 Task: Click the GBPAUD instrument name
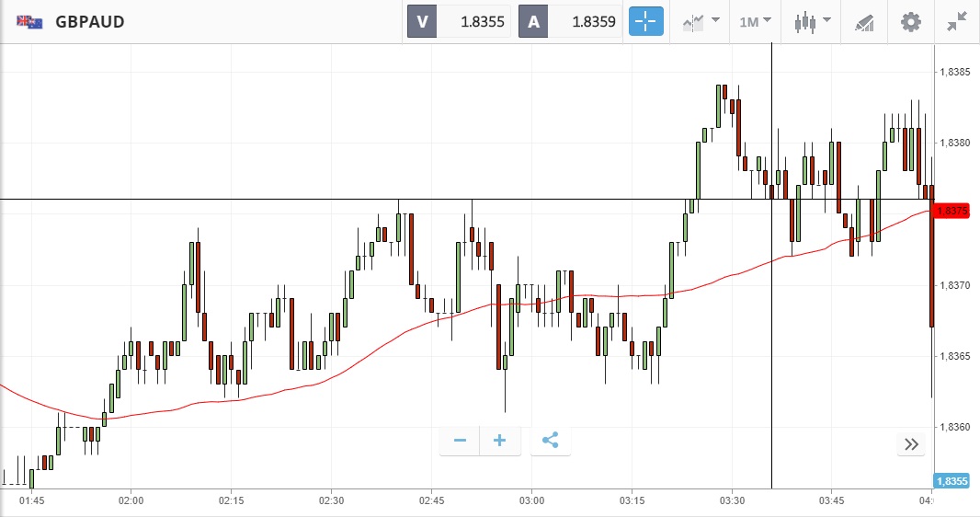[x=89, y=21]
